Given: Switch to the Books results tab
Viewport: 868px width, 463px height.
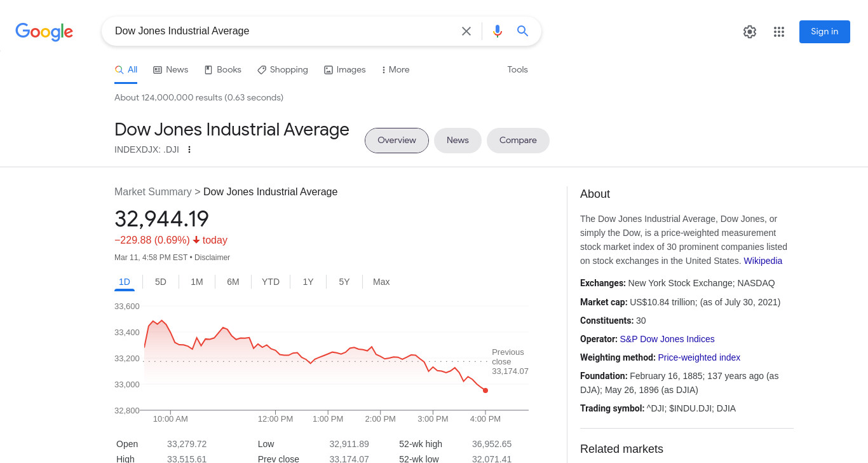Looking at the screenshot, I should pyautogui.click(x=223, y=70).
